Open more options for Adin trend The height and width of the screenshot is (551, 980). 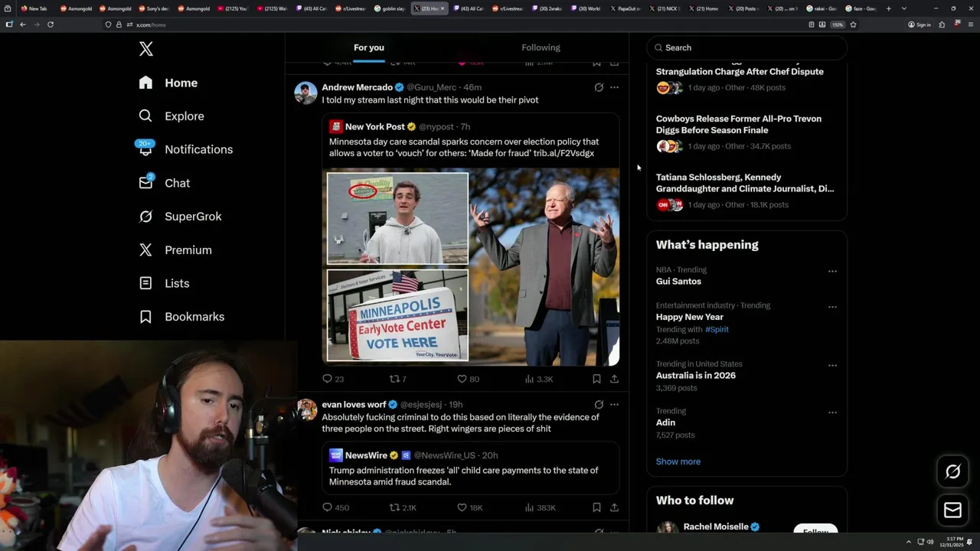(x=832, y=412)
